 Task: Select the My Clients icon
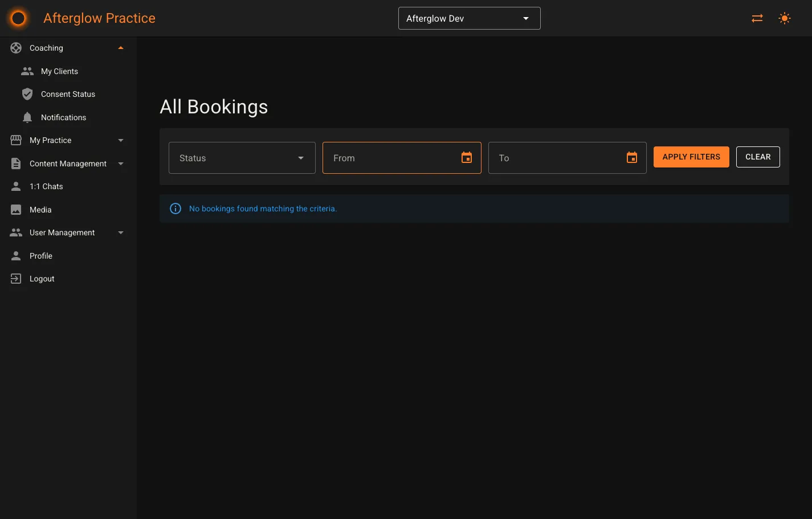(x=27, y=71)
